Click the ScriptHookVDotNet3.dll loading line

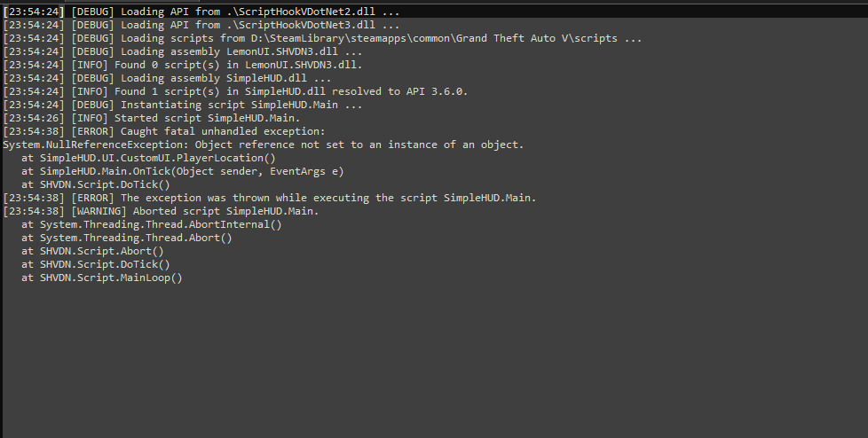[201, 25]
